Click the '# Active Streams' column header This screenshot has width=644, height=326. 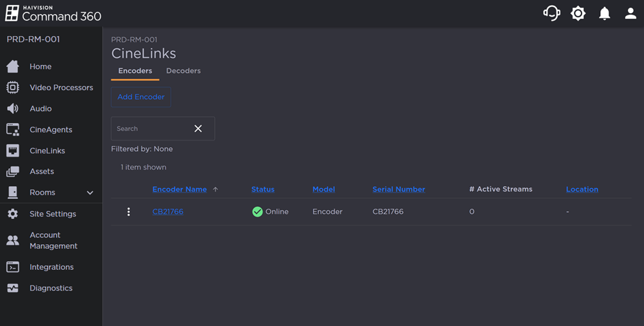(x=500, y=189)
